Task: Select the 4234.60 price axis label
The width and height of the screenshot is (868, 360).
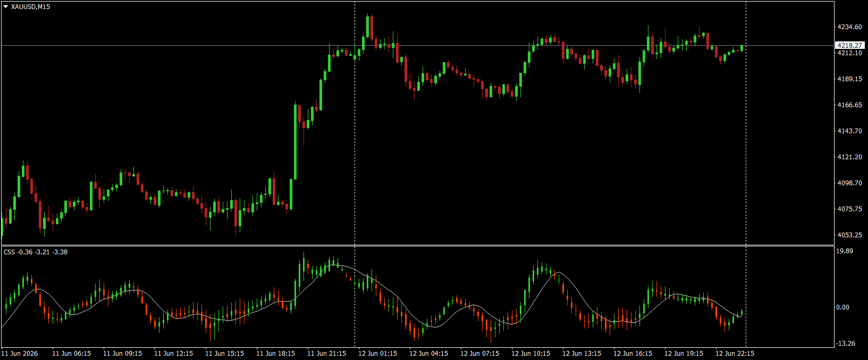Action: click(849, 27)
